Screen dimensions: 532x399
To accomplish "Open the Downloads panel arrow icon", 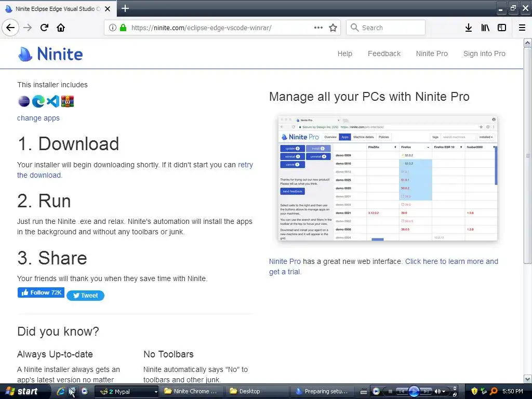I will click(x=469, y=28).
